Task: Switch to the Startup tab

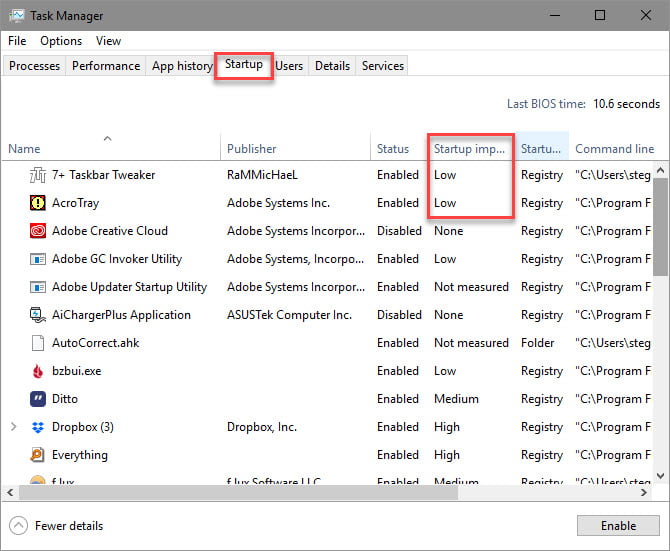Action: click(x=244, y=64)
